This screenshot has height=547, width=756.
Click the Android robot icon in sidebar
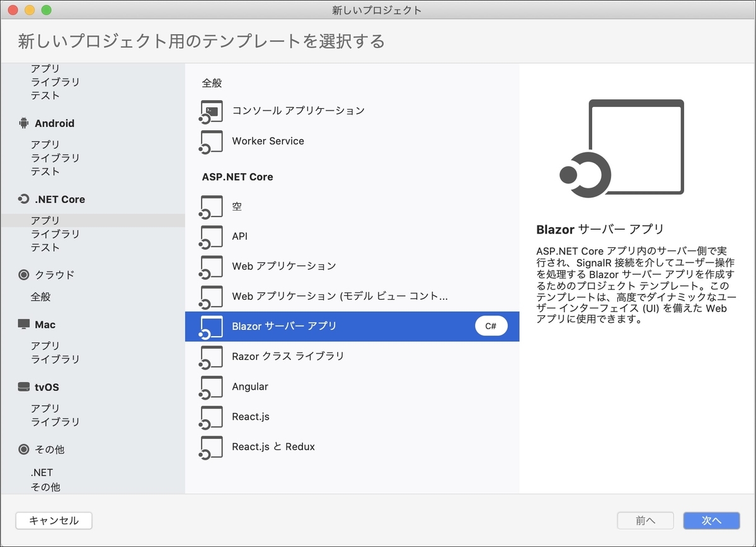click(24, 123)
